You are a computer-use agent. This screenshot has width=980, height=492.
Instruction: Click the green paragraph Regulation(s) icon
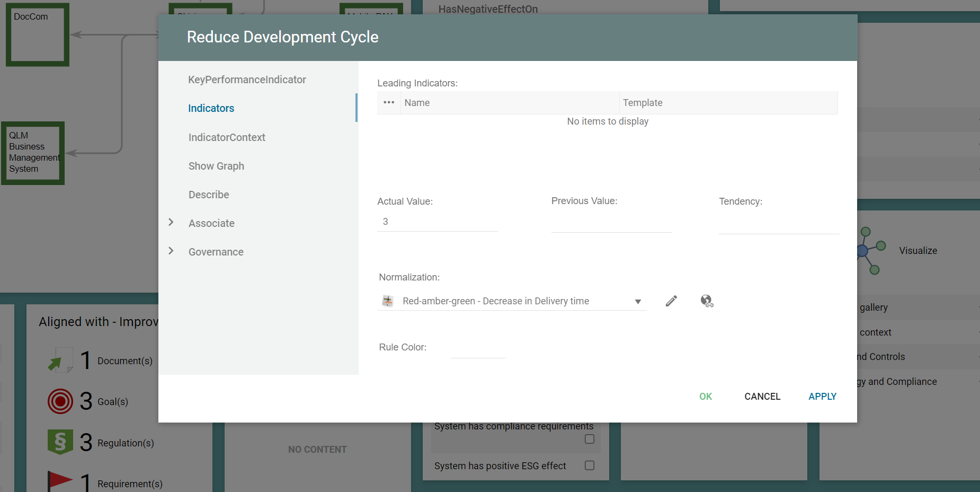coord(60,442)
